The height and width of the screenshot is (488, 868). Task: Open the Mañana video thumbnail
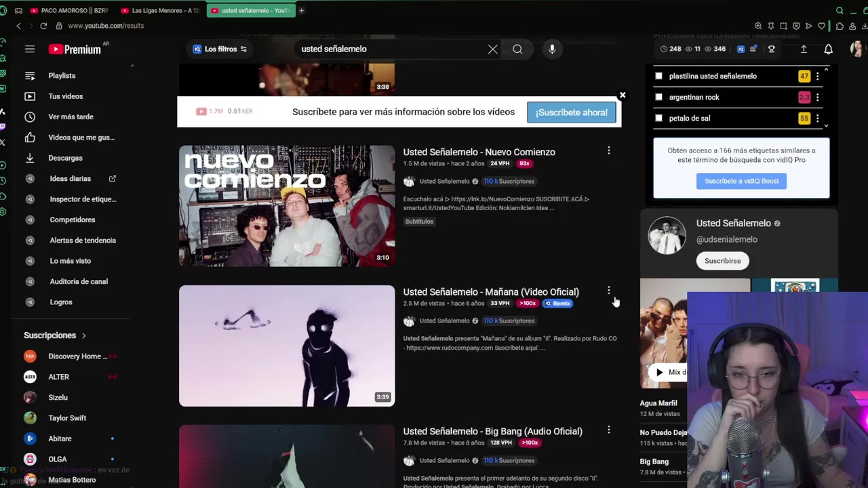click(287, 346)
